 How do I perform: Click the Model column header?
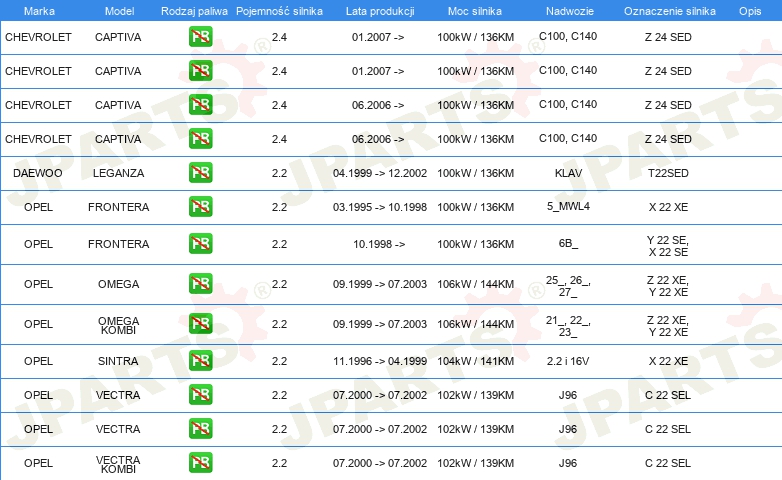pyautogui.click(x=119, y=11)
